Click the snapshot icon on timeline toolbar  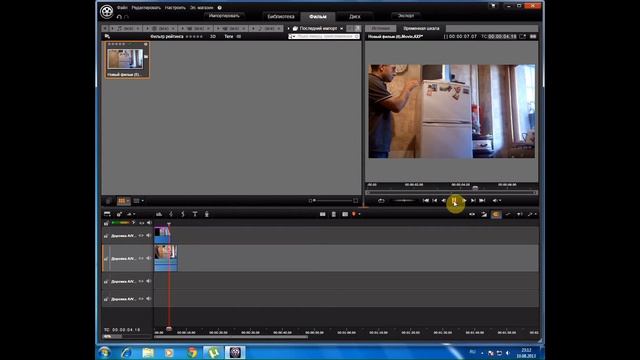(345, 214)
